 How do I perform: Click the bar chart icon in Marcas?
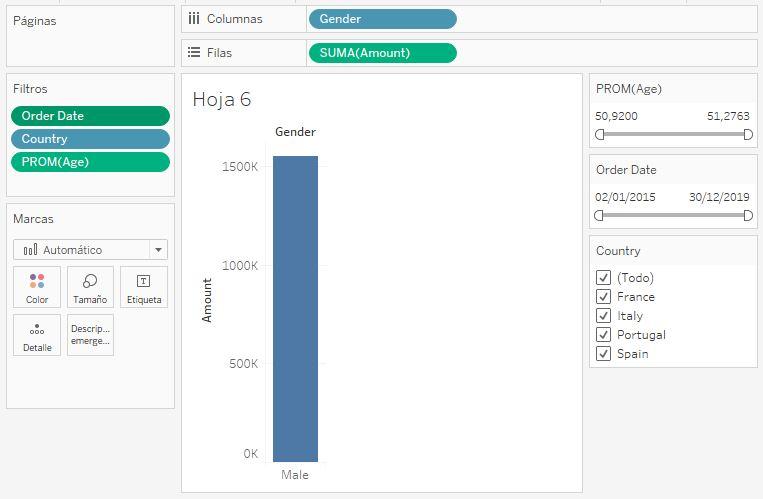(30, 250)
